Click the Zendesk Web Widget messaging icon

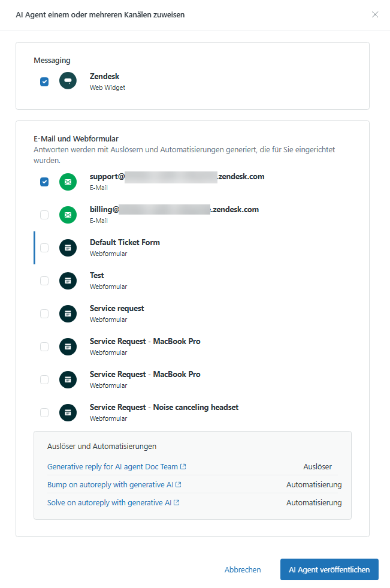click(x=68, y=81)
